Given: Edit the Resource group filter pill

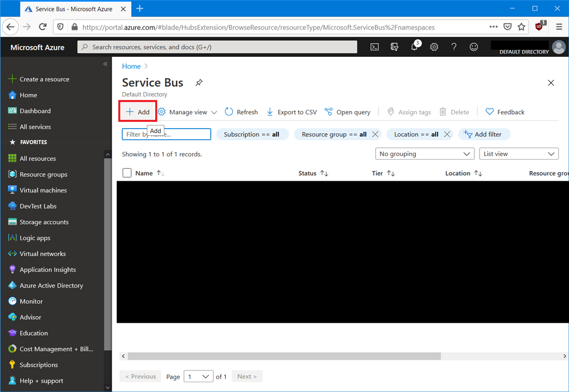Looking at the screenshot, I should click(x=334, y=134).
